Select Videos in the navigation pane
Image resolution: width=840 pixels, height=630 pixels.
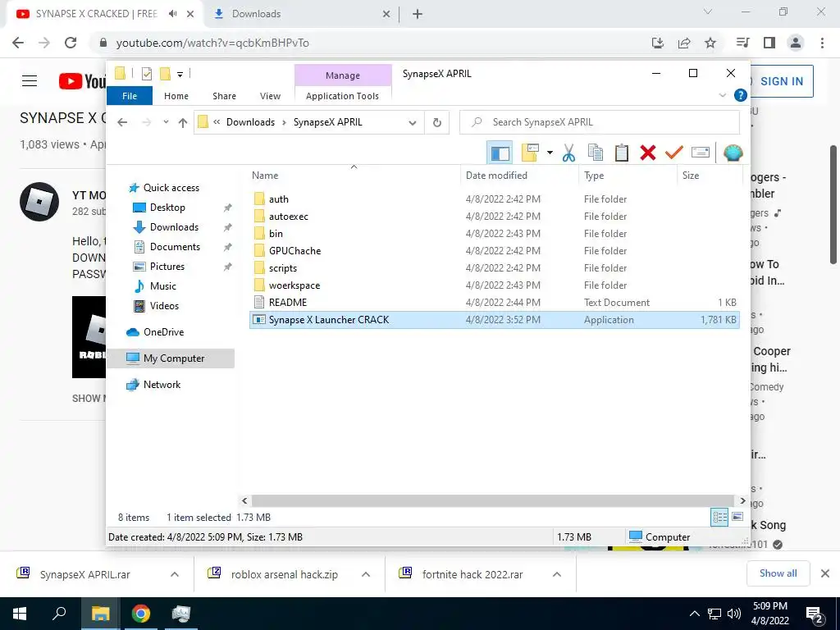pos(164,306)
